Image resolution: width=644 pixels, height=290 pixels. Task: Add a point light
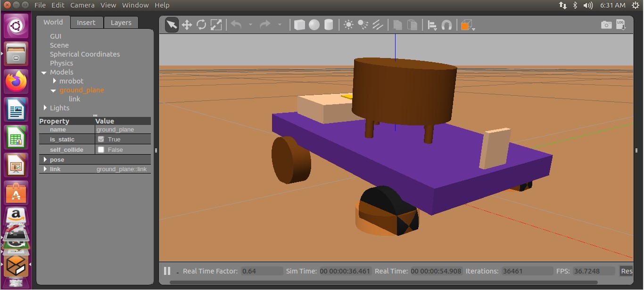(x=348, y=25)
